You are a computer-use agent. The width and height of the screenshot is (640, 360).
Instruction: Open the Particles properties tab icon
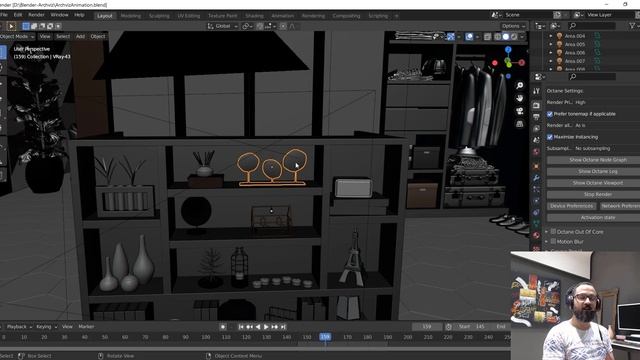[536, 189]
